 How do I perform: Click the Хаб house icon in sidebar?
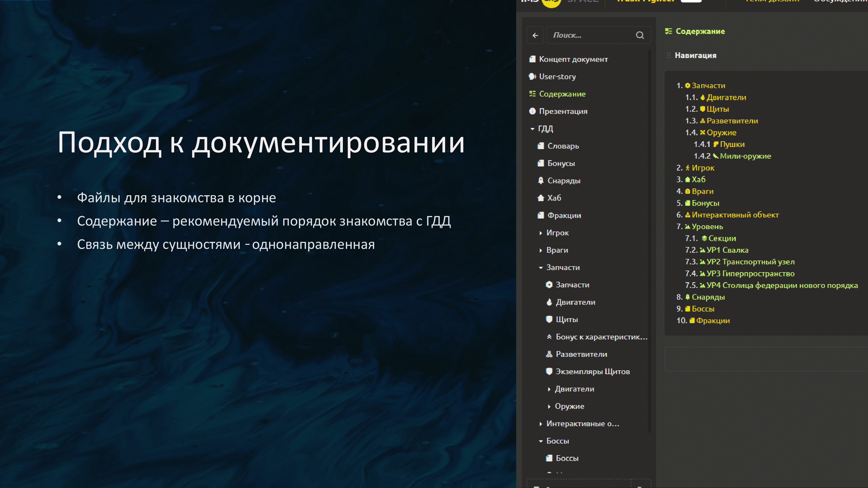pyautogui.click(x=541, y=198)
